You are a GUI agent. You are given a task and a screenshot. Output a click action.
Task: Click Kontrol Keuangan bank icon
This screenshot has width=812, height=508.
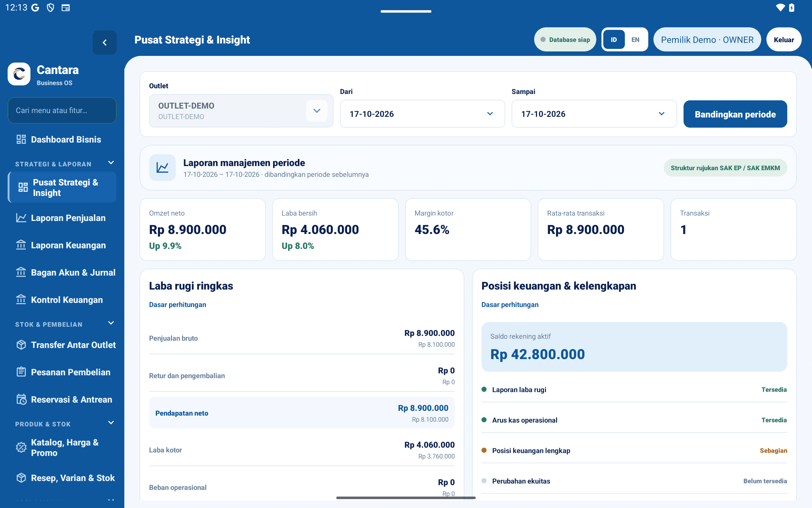(x=21, y=300)
